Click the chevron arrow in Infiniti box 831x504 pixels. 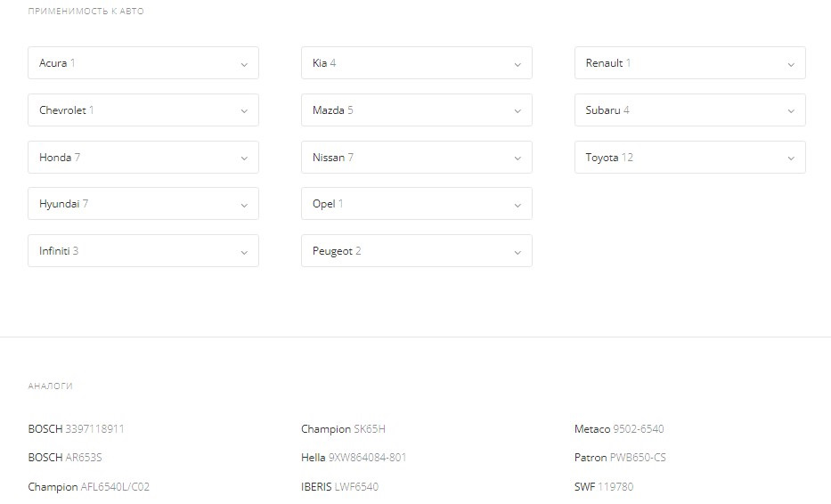pos(244,252)
